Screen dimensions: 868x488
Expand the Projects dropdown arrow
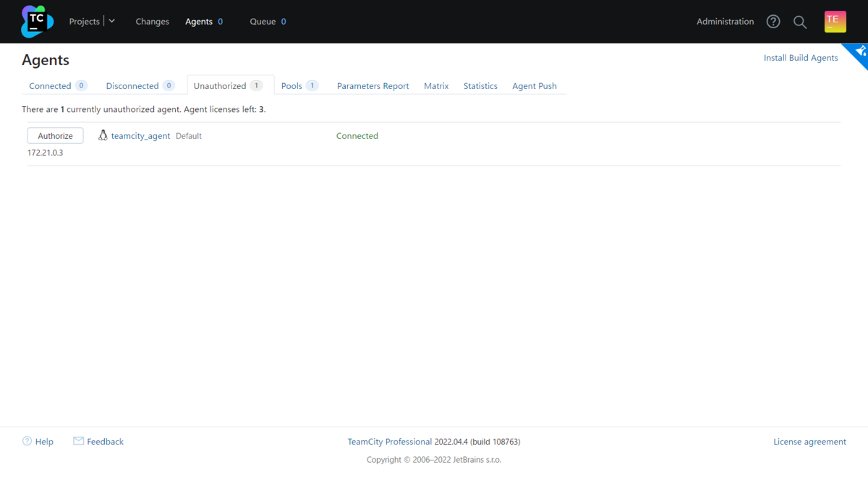[112, 22]
